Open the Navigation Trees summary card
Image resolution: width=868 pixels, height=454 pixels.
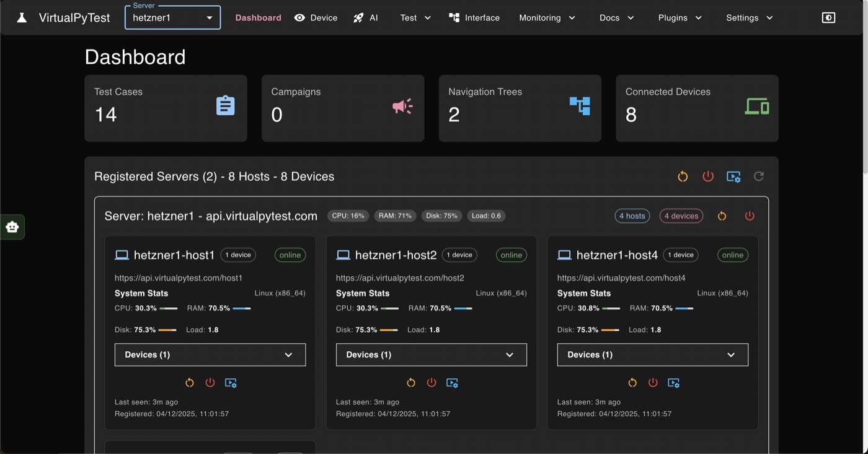[520, 108]
